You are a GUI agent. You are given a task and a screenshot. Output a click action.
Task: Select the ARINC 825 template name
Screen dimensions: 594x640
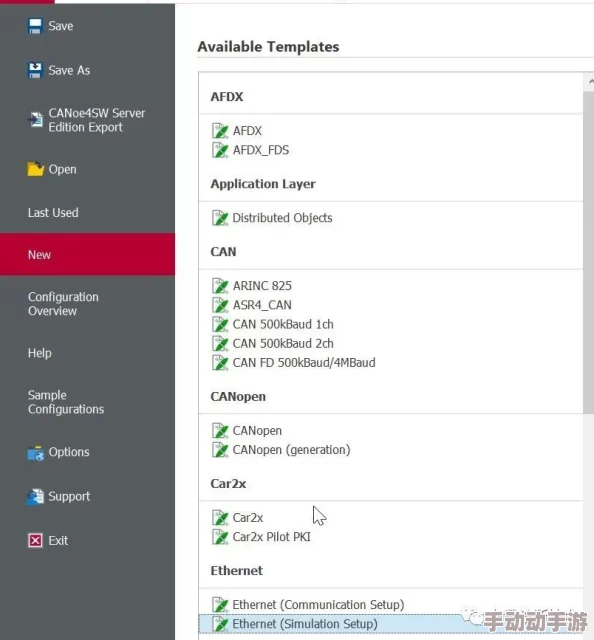[262, 286]
